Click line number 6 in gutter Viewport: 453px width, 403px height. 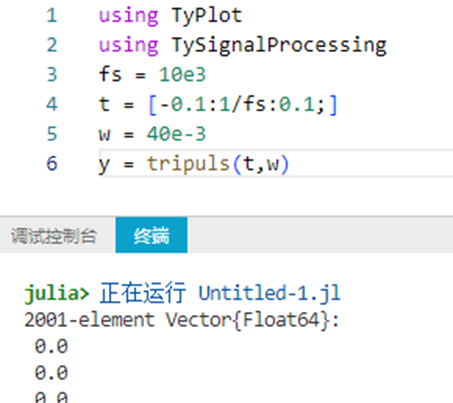pos(52,163)
